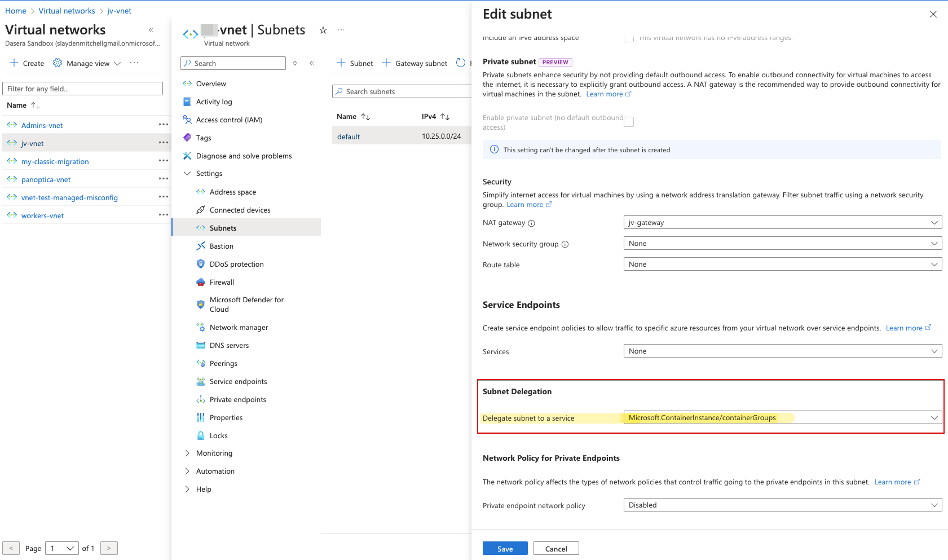Open Properties icon
Screen dimensions: 948x560
pos(201,417)
